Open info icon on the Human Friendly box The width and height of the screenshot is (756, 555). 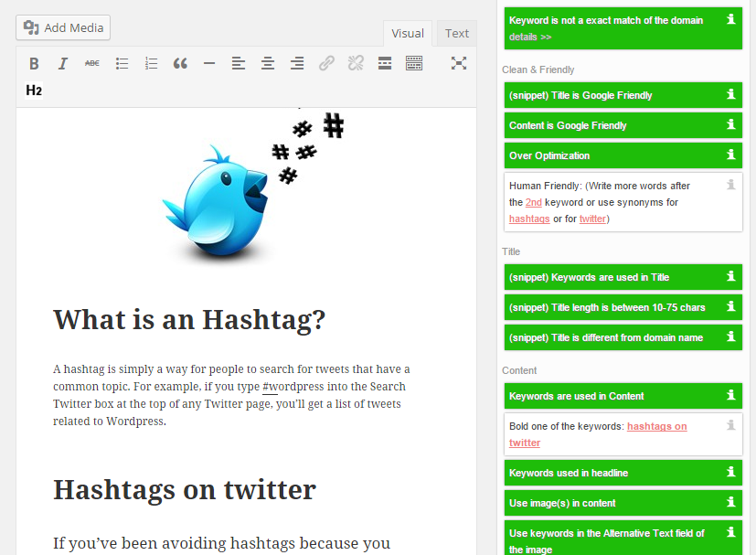point(731,184)
